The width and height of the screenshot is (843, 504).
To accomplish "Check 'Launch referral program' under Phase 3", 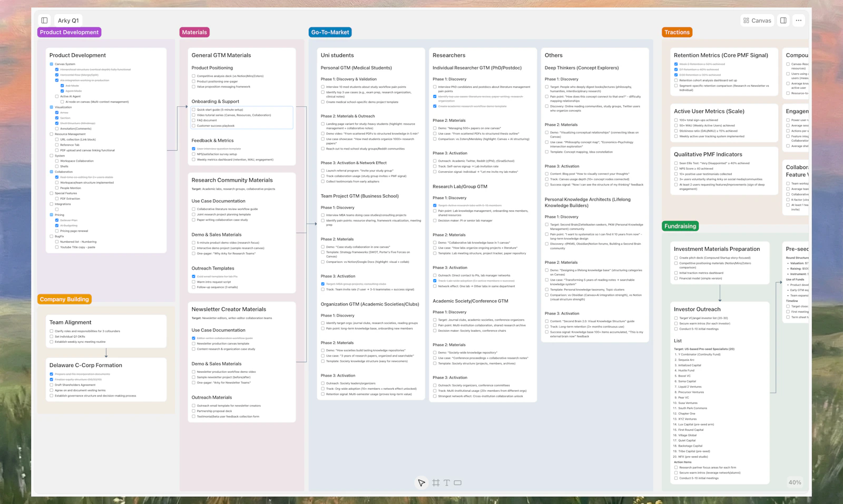I will coord(323,170).
